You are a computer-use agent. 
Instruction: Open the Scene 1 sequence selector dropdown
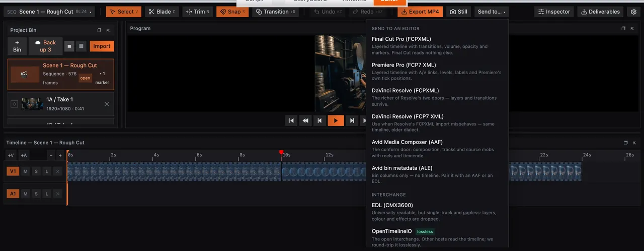click(x=49, y=12)
